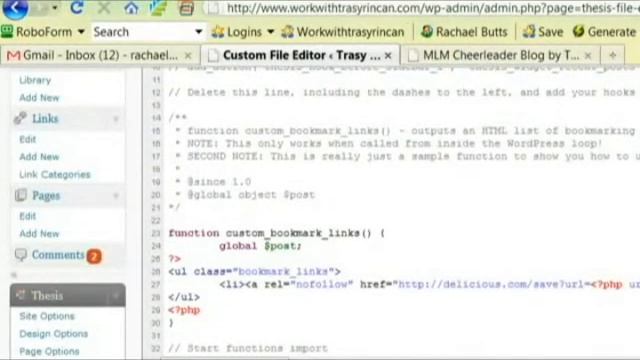Click the red <?php tag line
Viewport: 640px width, 360px height.
coord(184,310)
